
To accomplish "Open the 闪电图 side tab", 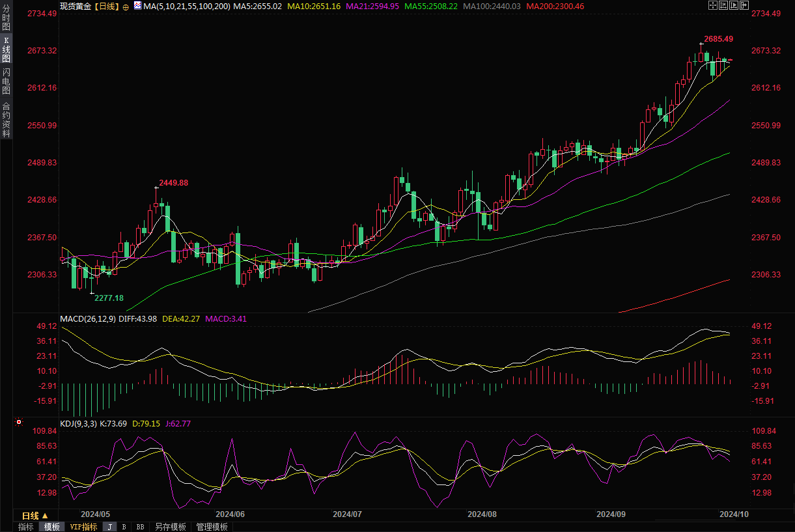I will click(x=6, y=80).
